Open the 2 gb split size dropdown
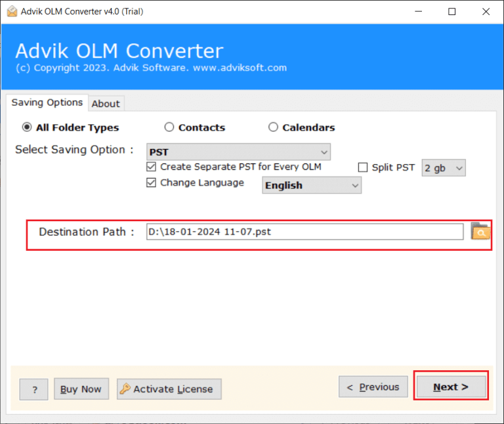This screenshot has width=504, height=424. pos(444,168)
